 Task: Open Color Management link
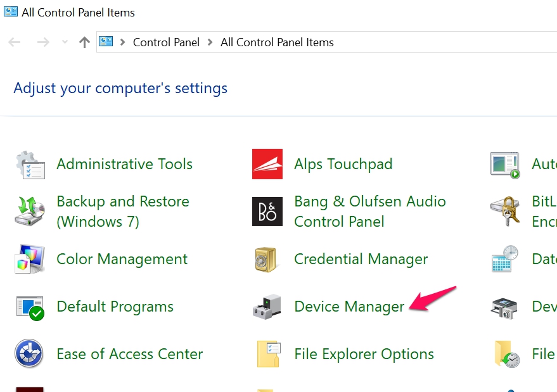(x=122, y=259)
